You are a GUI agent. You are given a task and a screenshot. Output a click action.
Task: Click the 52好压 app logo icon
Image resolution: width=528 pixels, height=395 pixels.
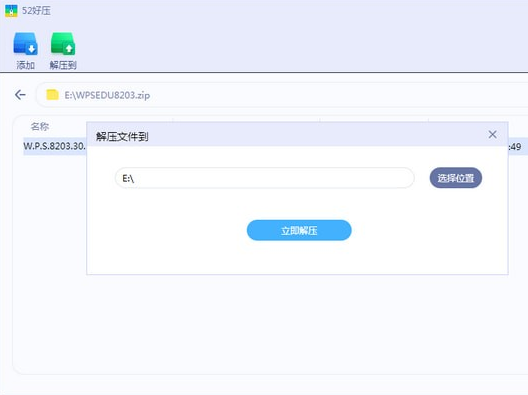point(11,11)
